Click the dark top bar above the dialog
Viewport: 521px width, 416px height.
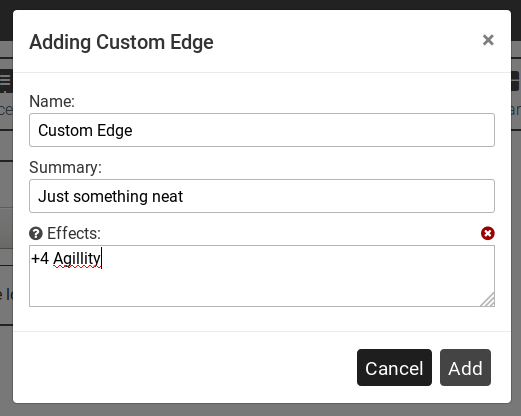point(260,4)
